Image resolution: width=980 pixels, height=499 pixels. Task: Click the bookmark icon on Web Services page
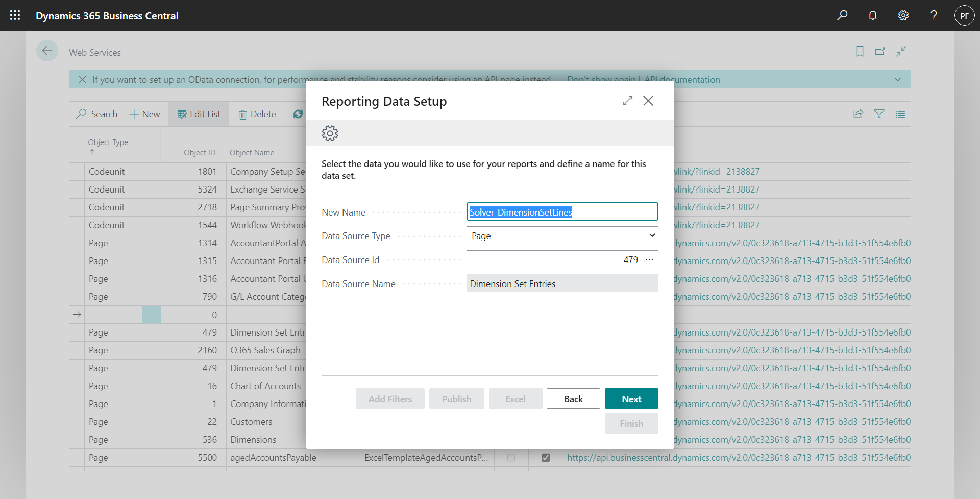point(860,52)
